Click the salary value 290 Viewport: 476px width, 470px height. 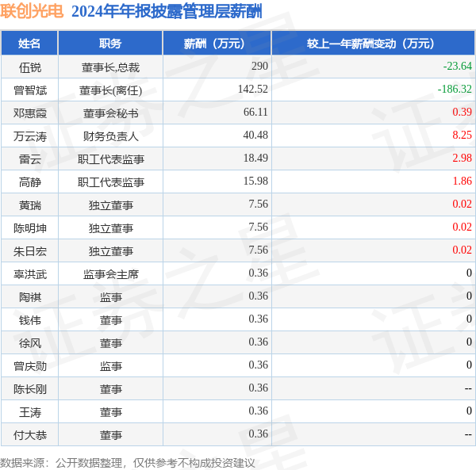pyautogui.click(x=259, y=66)
